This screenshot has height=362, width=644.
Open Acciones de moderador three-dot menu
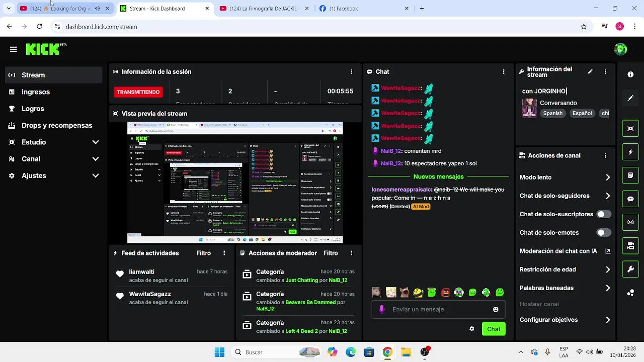tap(351, 253)
